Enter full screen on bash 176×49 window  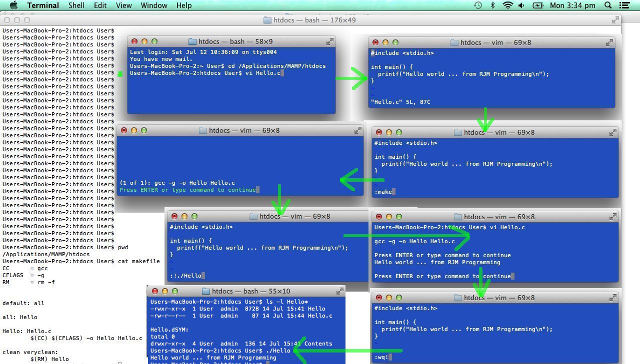tap(615, 20)
